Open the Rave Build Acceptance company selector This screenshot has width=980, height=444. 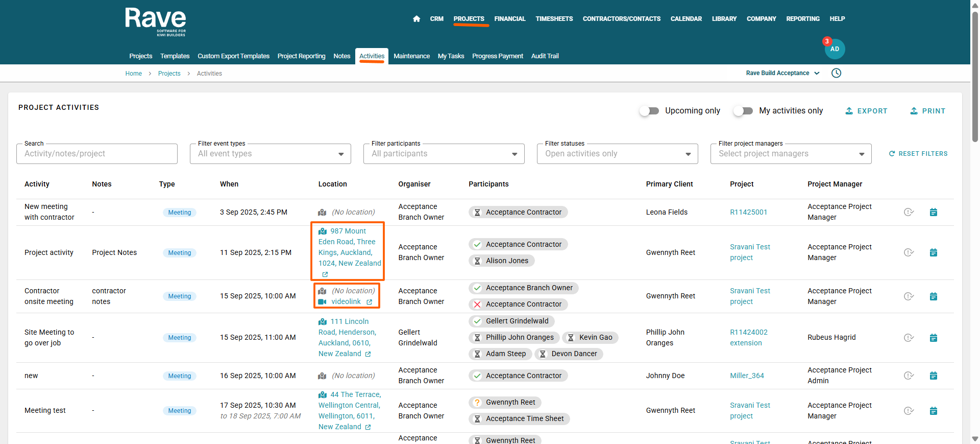(x=782, y=73)
